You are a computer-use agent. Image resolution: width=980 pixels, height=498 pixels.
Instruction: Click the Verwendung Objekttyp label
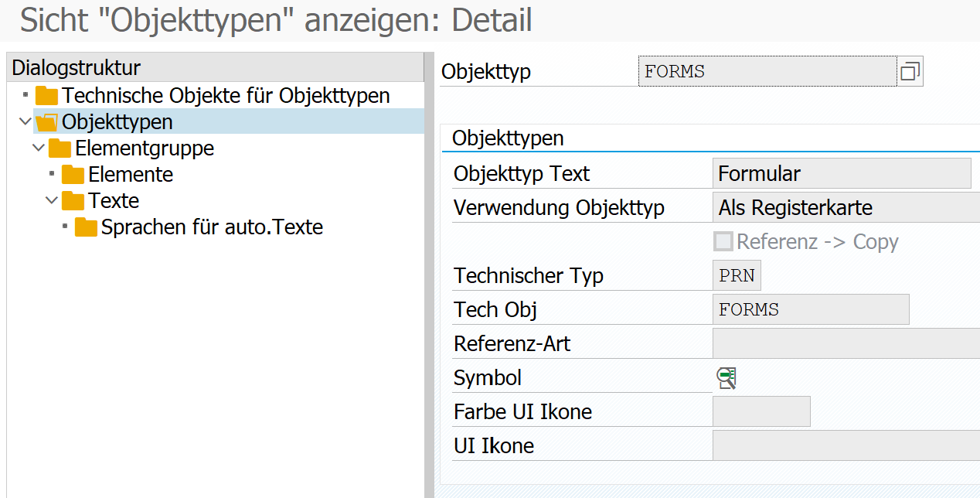point(559,208)
